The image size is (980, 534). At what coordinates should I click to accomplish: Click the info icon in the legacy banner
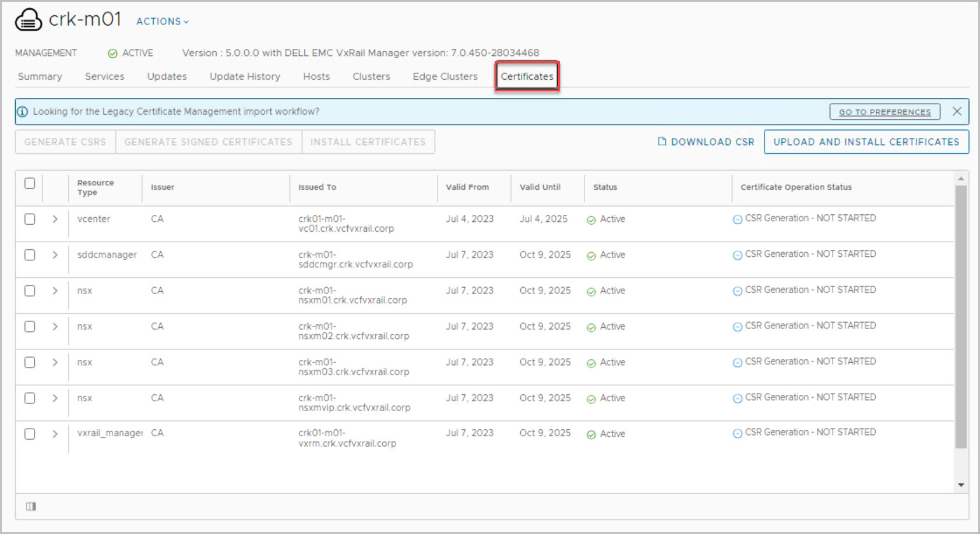pos(23,112)
